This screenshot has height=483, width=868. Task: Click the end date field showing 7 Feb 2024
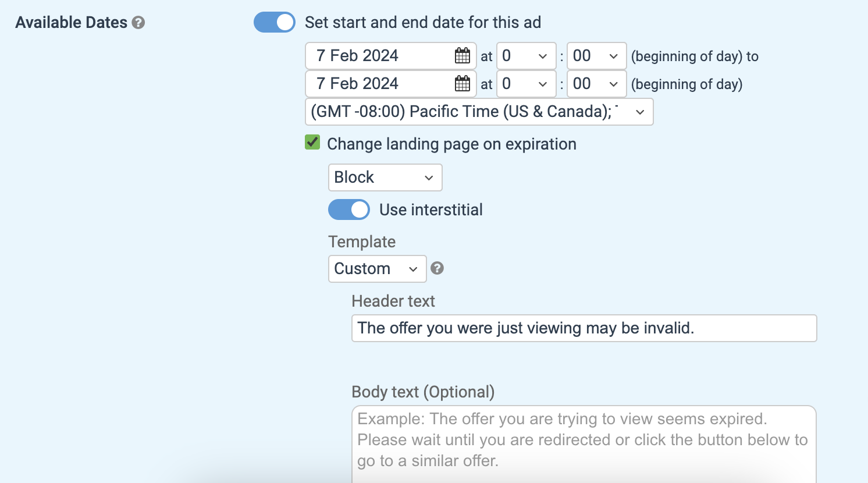pyautogui.click(x=391, y=84)
